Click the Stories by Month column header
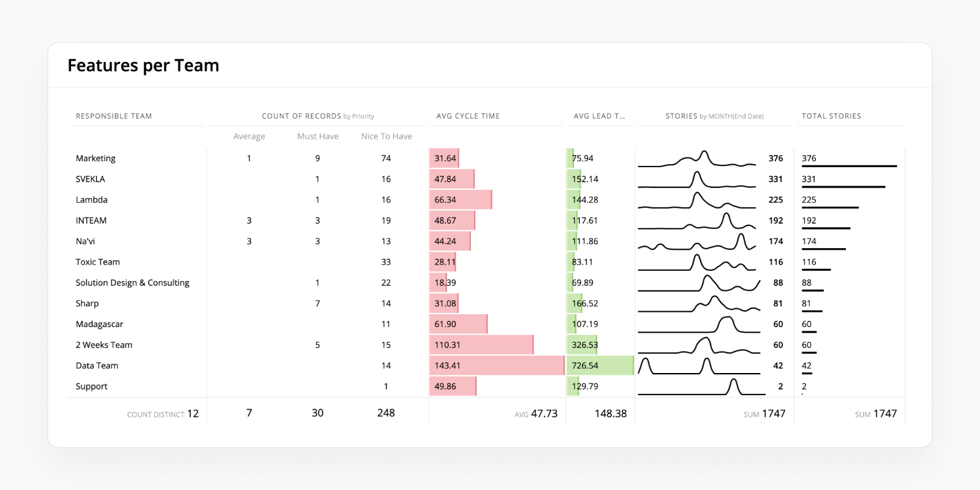 pyautogui.click(x=714, y=116)
